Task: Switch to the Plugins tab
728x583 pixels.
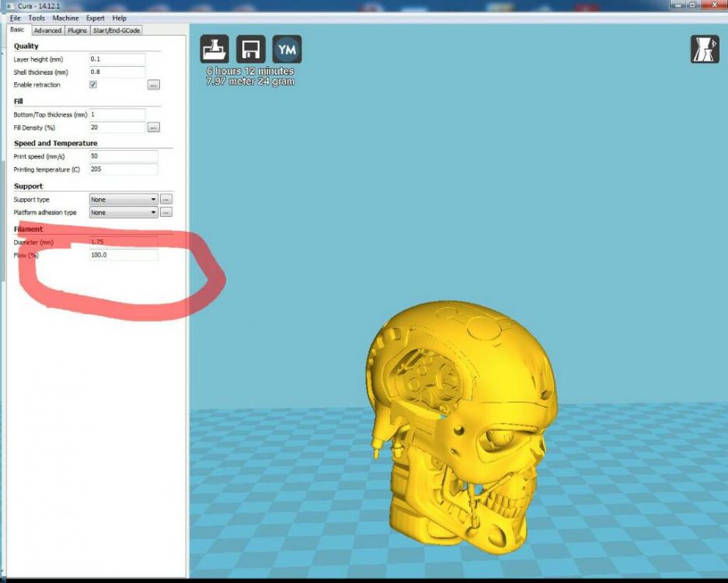Action: tap(77, 30)
